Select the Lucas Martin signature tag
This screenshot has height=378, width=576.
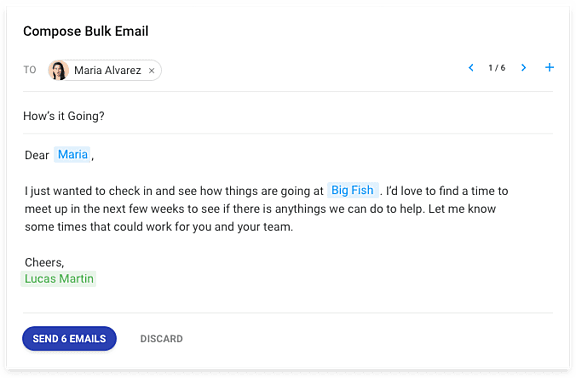[x=58, y=279]
